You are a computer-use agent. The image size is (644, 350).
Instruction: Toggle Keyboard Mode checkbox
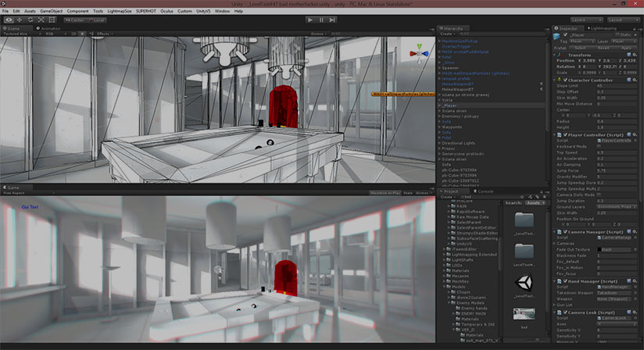click(599, 146)
